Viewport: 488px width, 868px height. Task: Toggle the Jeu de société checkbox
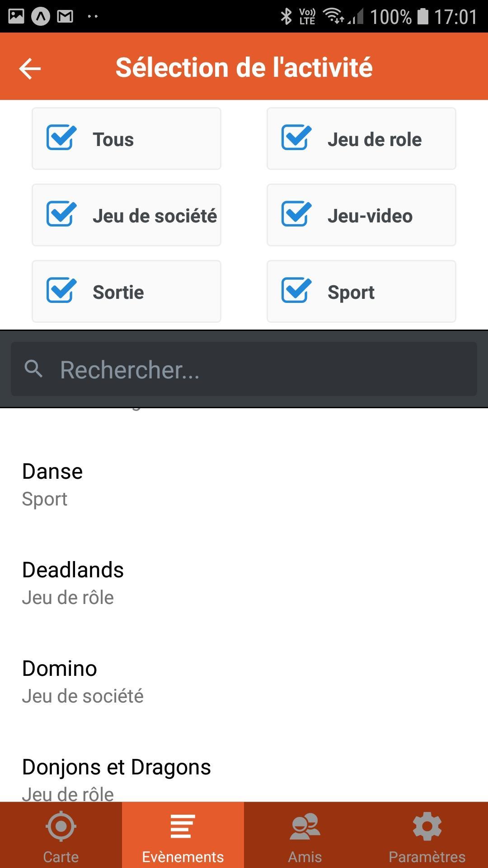coord(61,214)
